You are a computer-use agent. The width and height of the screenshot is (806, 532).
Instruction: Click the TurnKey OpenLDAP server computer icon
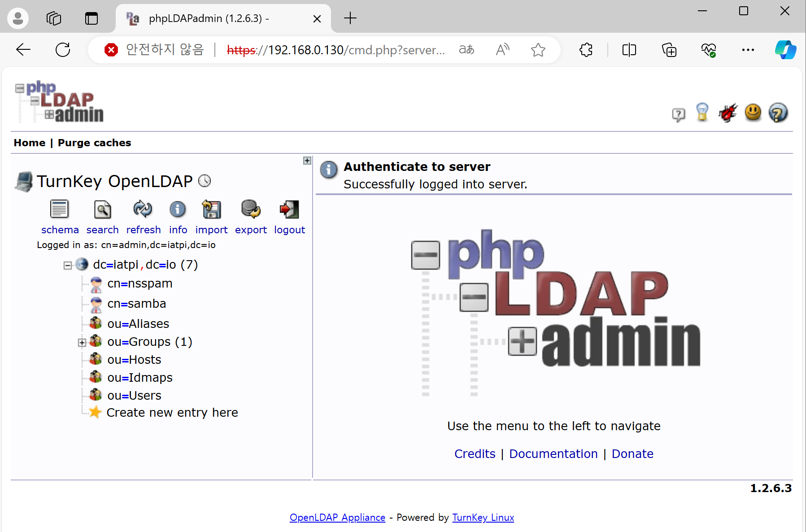[24, 181]
